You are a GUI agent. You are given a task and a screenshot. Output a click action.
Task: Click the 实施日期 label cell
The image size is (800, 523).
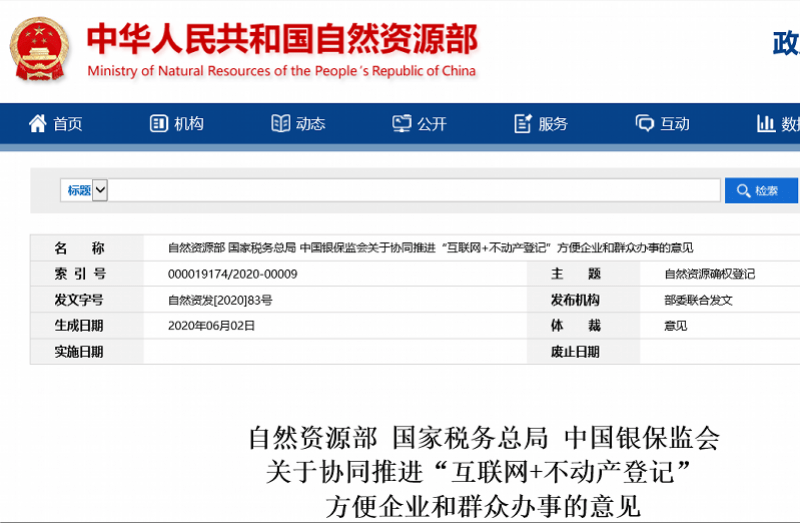[87, 352]
